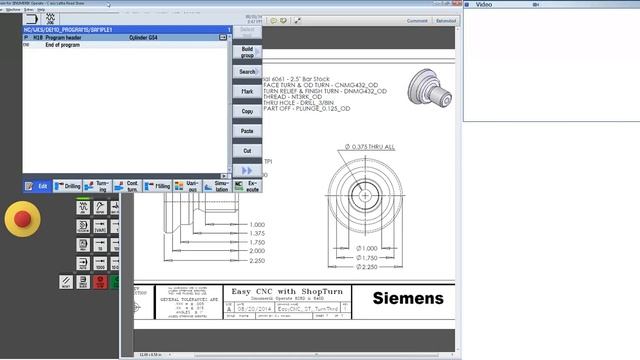This screenshot has width=640, height=360.
Task: Open the Comment pane in PDF viewer
Action: click(x=417, y=20)
